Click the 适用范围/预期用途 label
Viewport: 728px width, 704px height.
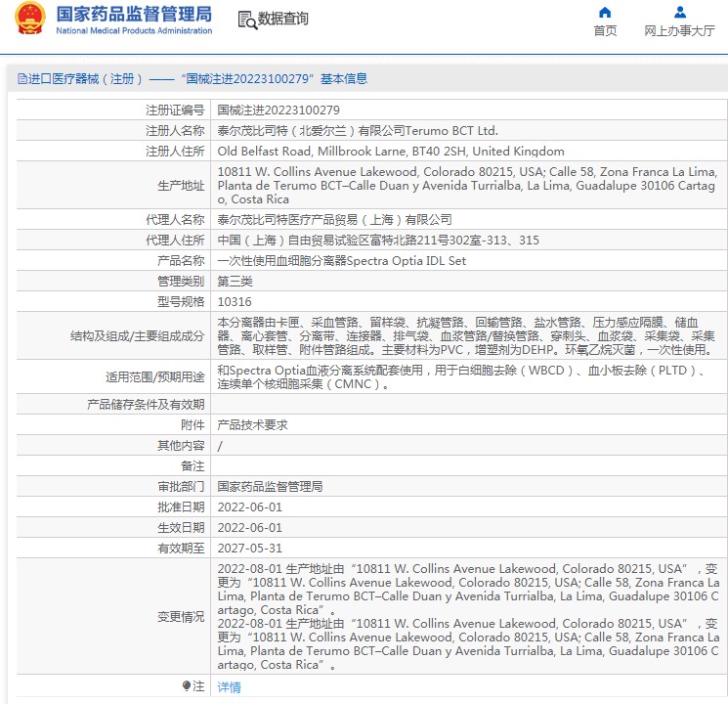[155, 376]
